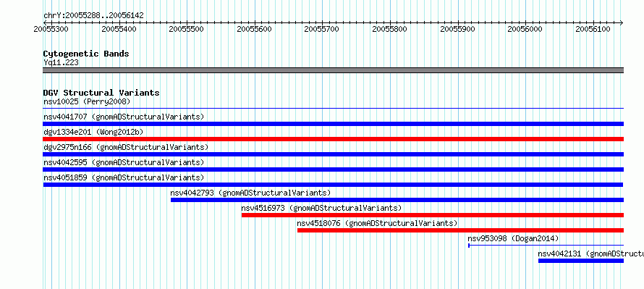
Task: Click ruler position 20056100
Action: pyautogui.click(x=593, y=29)
